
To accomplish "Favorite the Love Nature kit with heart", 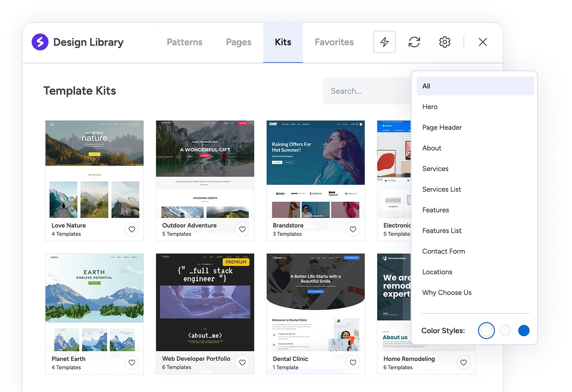I will pyautogui.click(x=132, y=230).
